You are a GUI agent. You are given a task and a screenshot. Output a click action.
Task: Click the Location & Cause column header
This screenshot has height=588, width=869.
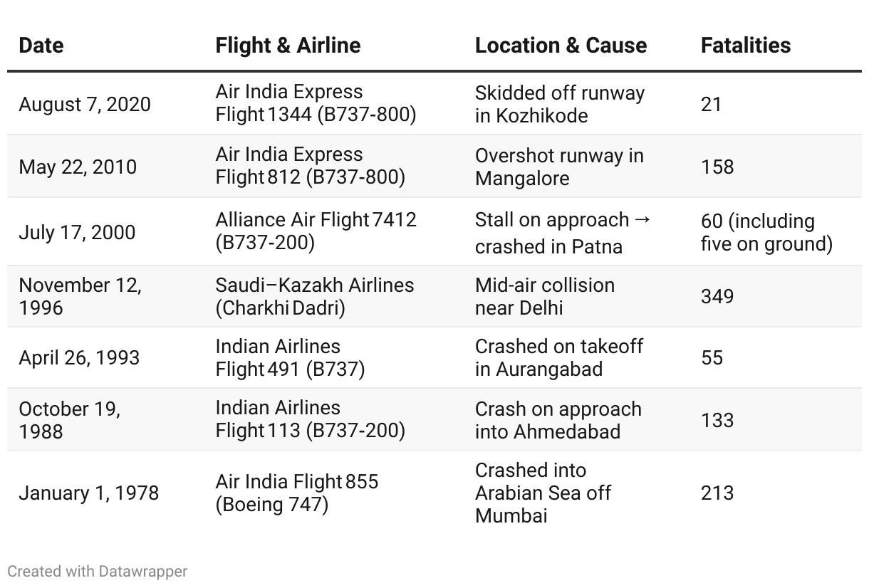(x=561, y=46)
